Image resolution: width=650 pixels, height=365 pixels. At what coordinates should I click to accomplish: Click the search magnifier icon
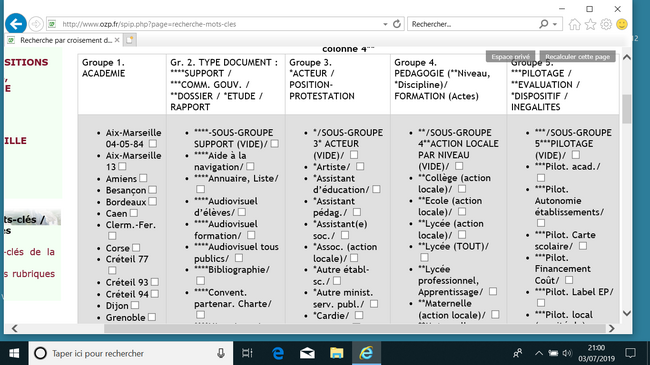(543, 24)
